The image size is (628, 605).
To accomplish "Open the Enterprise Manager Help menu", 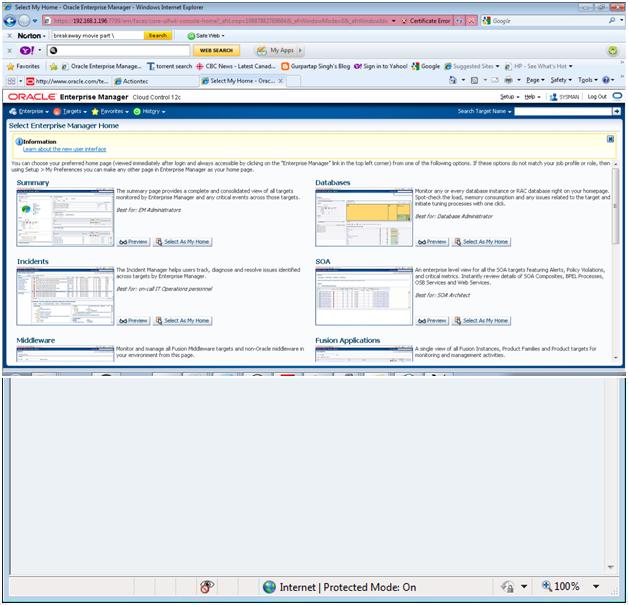I will pyautogui.click(x=532, y=97).
